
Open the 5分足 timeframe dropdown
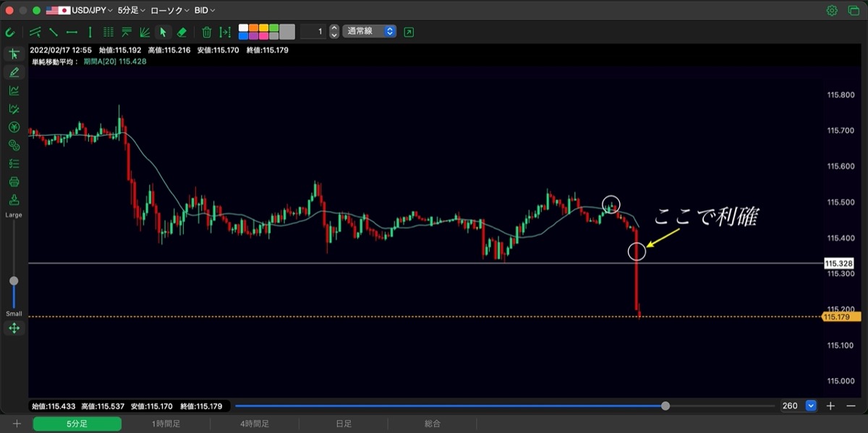[x=132, y=11]
